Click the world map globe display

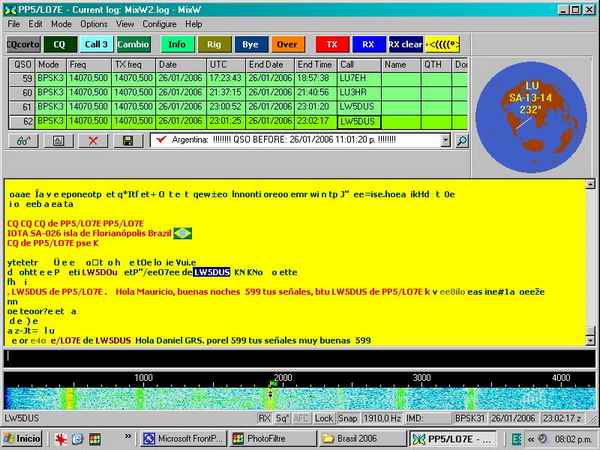coord(533,102)
